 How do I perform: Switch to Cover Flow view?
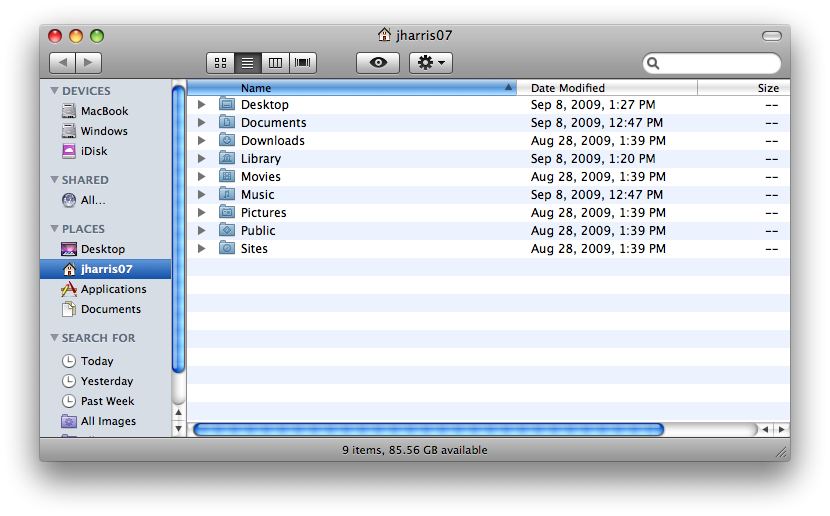(x=303, y=63)
